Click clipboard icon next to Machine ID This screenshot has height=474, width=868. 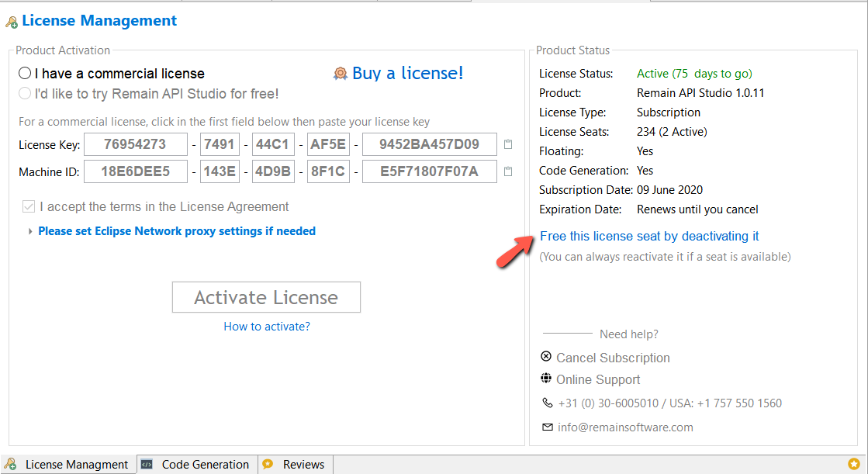tap(508, 171)
